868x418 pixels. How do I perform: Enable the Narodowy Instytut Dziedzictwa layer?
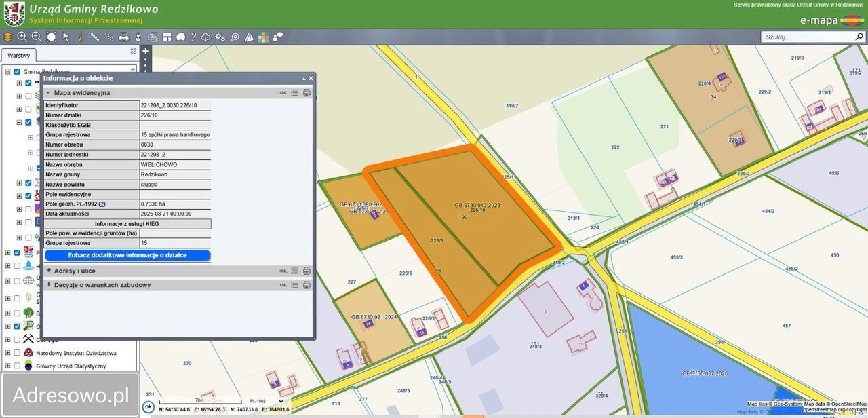pyautogui.click(x=17, y=353)
